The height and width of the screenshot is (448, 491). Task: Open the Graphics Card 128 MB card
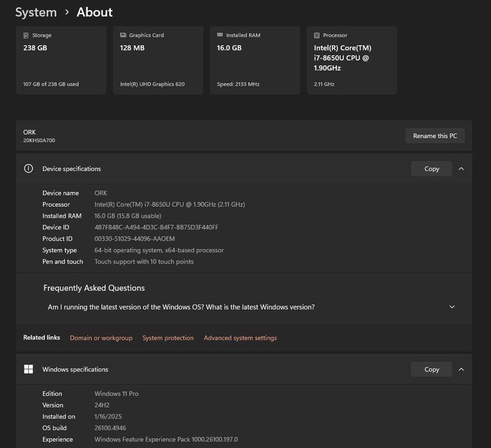(x=157, y=61)
